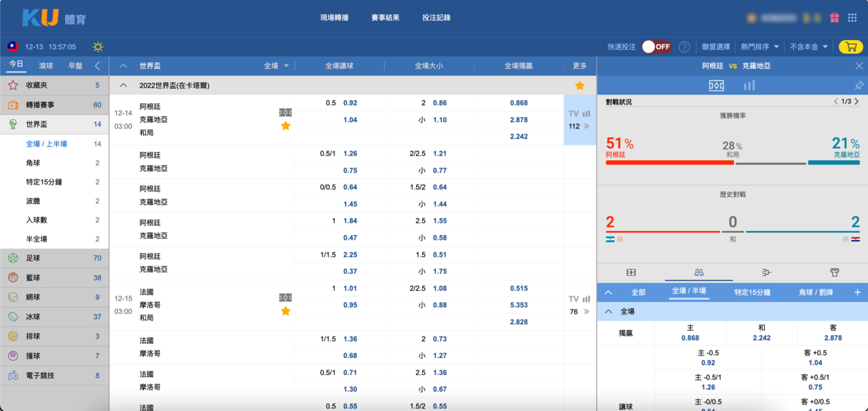Select the lineup field icon tab
868x411 pixels.
(x=631, y=272)
